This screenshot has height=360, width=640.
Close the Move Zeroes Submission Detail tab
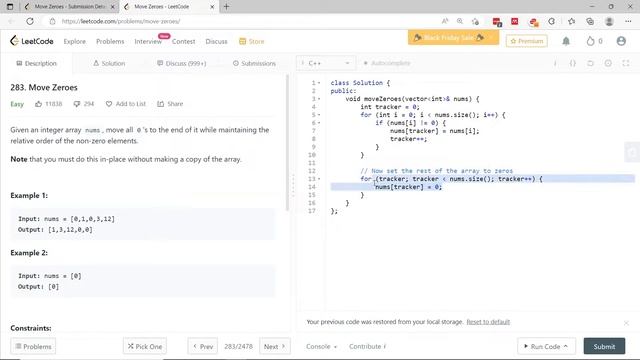tap(113, 7)
